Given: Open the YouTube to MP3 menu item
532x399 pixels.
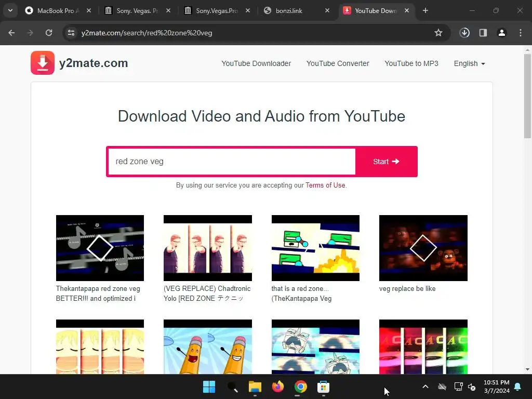Looking at the screenshot, I should pos(411,63).
